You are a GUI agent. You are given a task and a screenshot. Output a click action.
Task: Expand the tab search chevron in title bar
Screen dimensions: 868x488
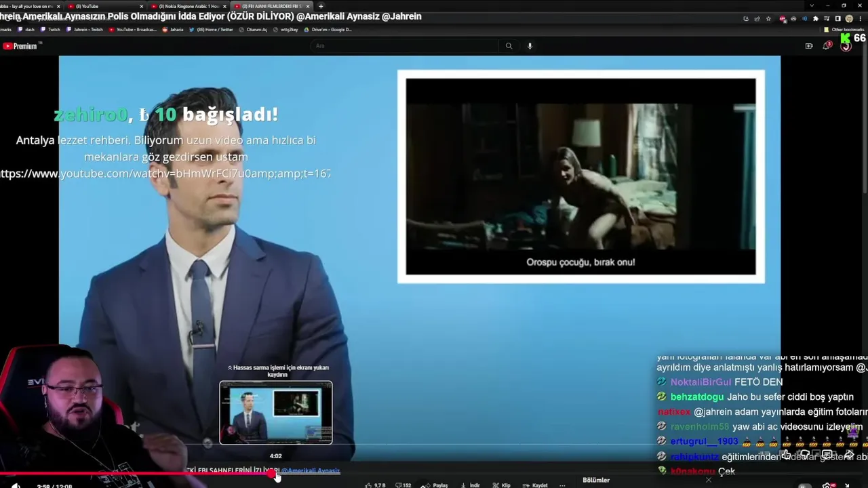[x=812, y=5]
